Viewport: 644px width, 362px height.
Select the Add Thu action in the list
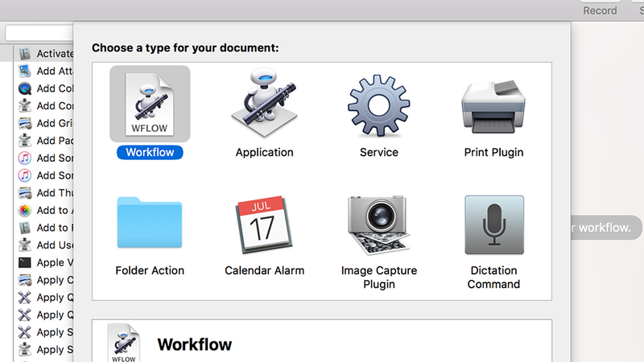click(x=46, y=193)
